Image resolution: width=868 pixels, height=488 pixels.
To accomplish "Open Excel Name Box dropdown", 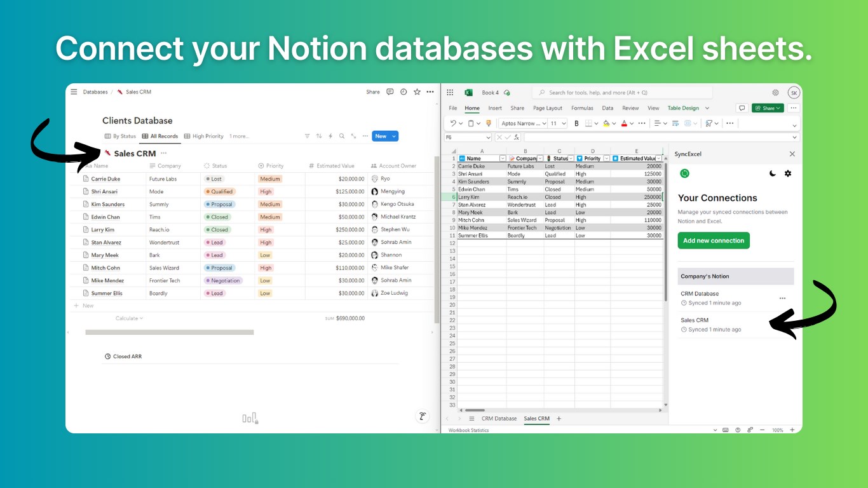I will [x=488, y=137].
